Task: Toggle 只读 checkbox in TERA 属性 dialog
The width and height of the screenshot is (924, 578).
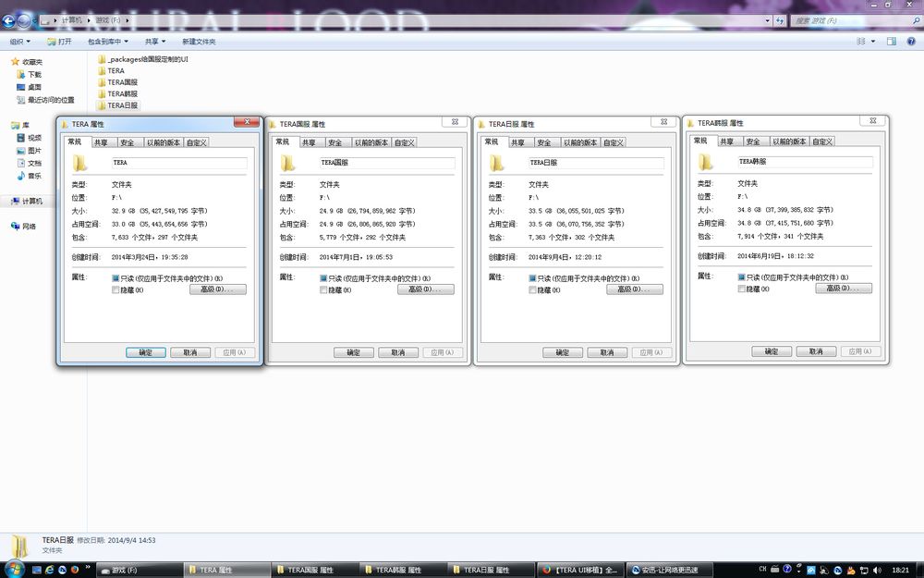Action: tap(115, 278)
